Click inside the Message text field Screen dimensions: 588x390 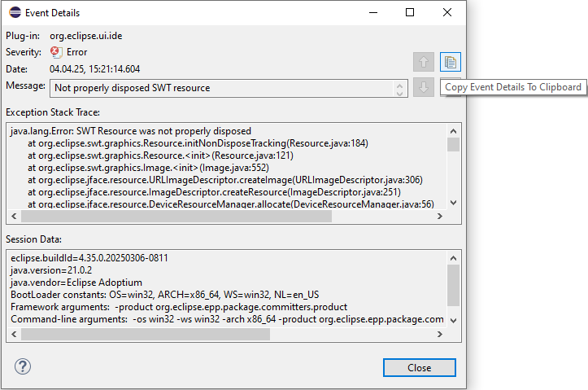coord(220,88)
